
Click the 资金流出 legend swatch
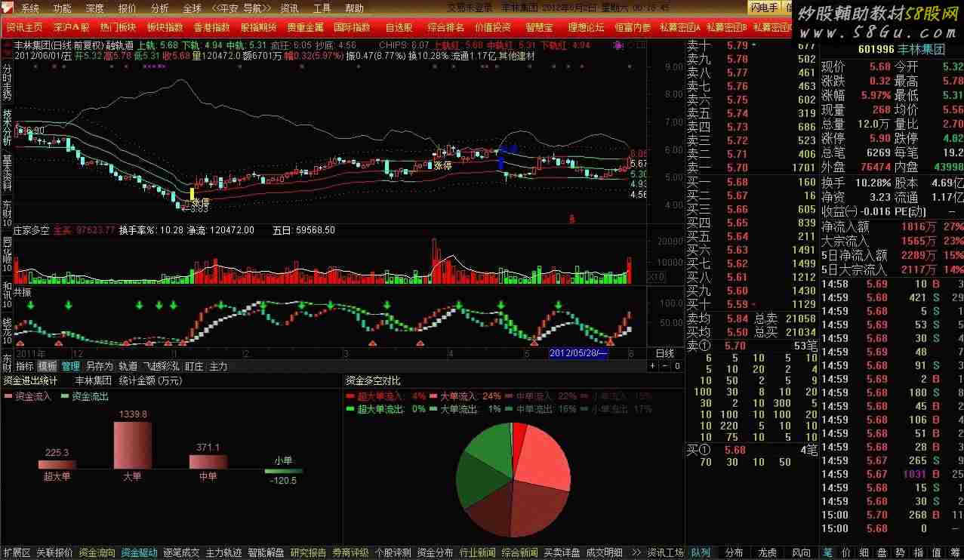(x=66, y=395)
